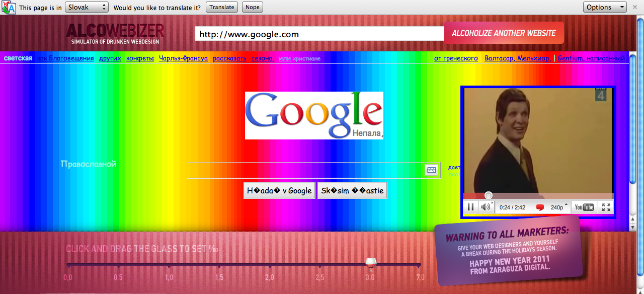Click the red annotations speech bubble icon
Viewport: 644px width, 294px height.
point(540,207)
